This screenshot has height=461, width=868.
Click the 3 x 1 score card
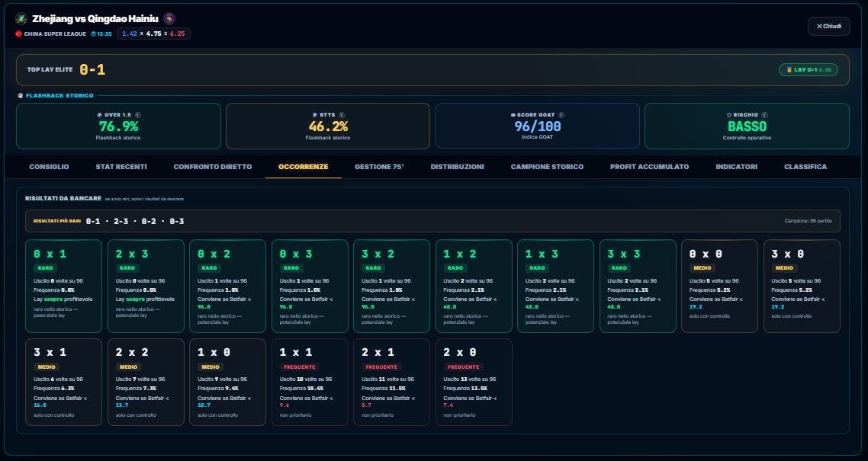63,382
